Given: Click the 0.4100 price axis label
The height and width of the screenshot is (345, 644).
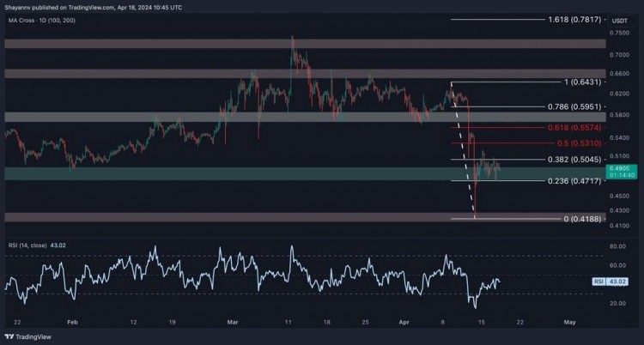Looking at the screenshot, I should click(617, 226).
